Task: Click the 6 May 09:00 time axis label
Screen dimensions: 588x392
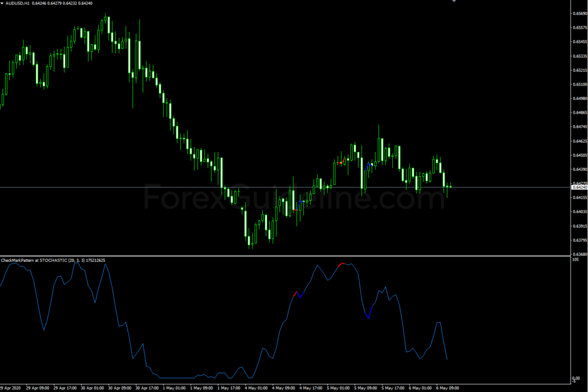Action: point(447,387)
